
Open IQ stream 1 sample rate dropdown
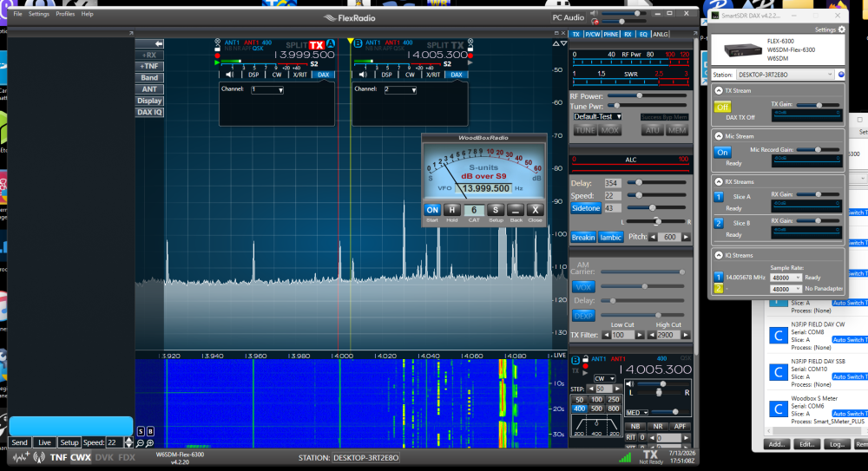click(x=786, y=278)
